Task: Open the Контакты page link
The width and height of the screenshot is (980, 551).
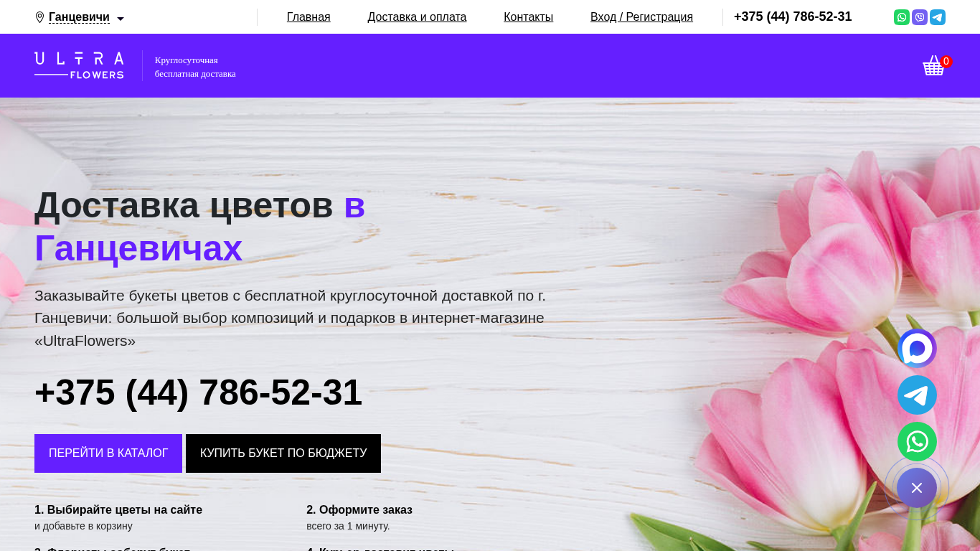Action: point(528,17)
